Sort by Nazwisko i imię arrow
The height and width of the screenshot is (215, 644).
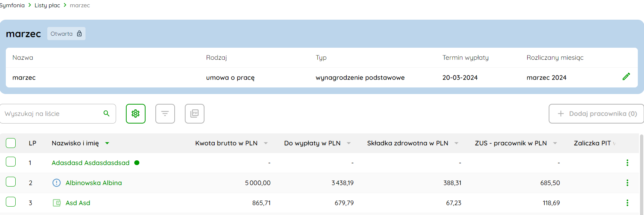[107, 143]
